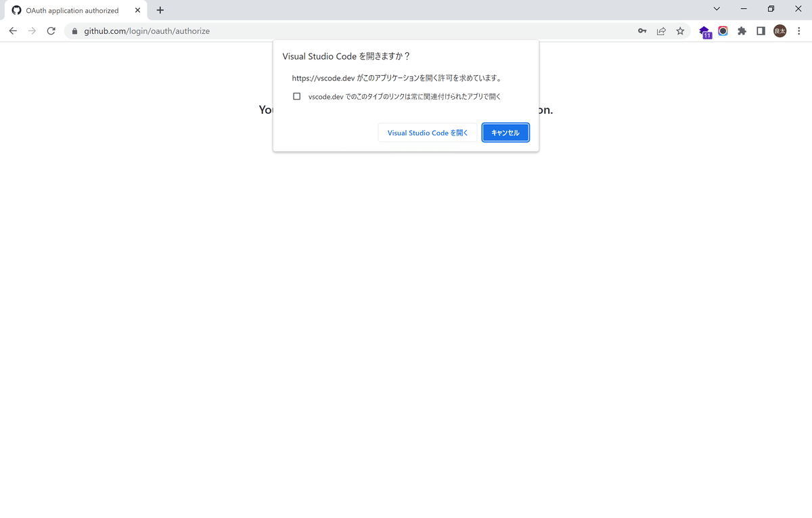The width and height of the screenshot is (812, 518).
Task: Click the dialog title Visual Studio Code を開きますか？
Action: [346, 56]
